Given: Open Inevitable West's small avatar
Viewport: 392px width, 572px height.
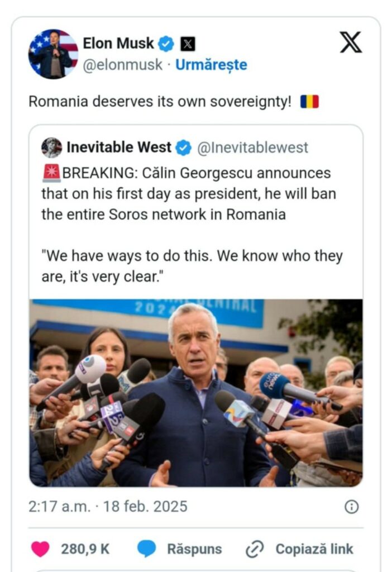Looking at the screenshot, I should click(x=51, y=147).
